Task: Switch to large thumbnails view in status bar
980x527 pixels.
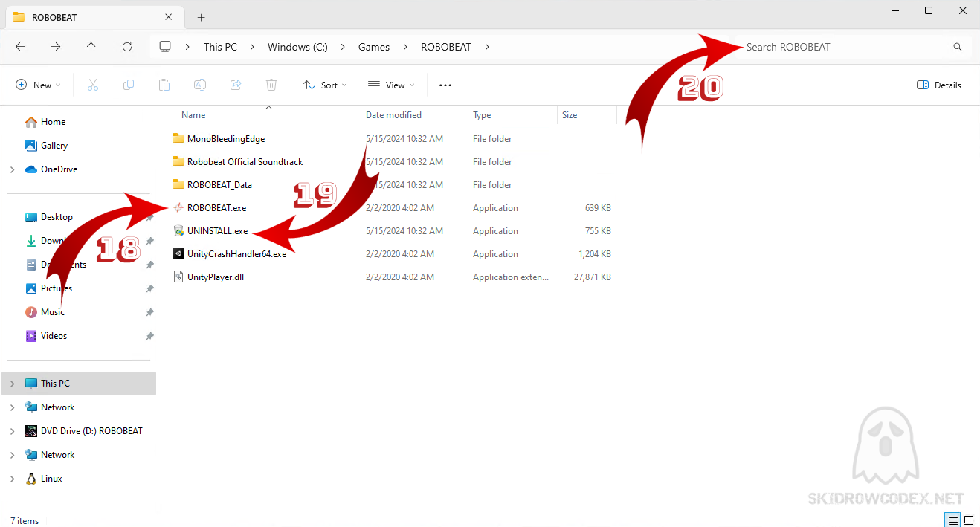Action: click(x=969, y=520)
